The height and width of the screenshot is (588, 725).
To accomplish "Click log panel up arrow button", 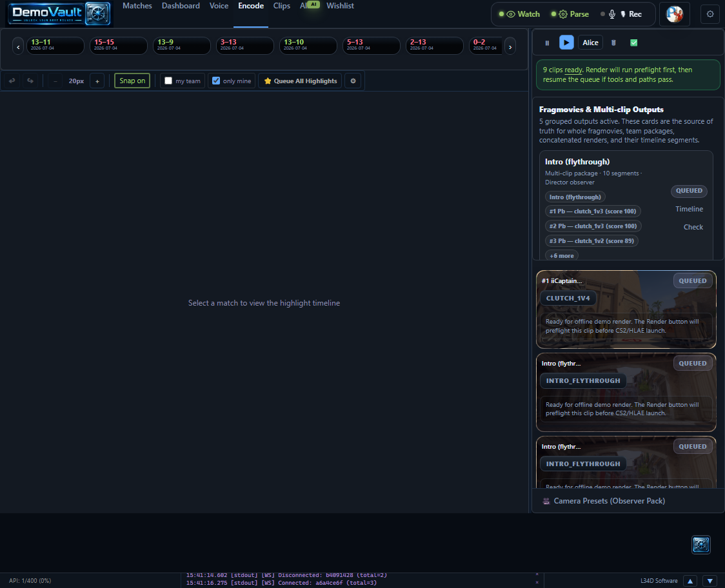I will [x=690, y=581].
